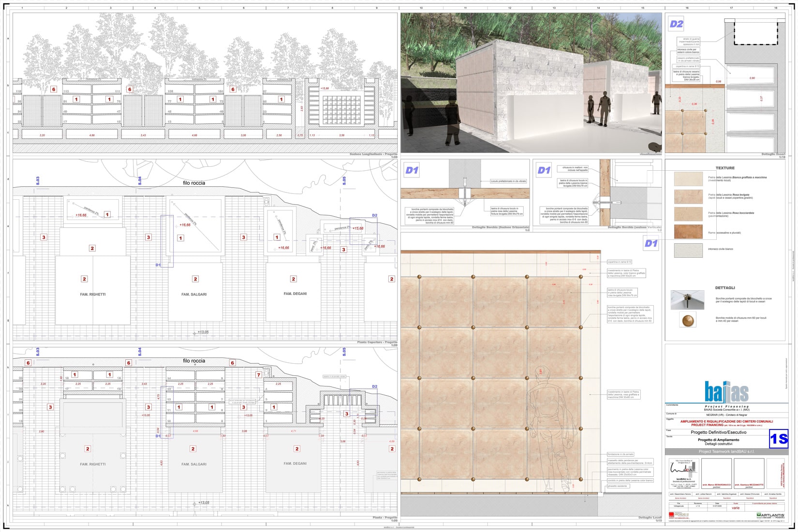798x532 pixels.
Task: Click 'Pianta Coperture - Progetto' caption
Action: [x=377, y=342]
